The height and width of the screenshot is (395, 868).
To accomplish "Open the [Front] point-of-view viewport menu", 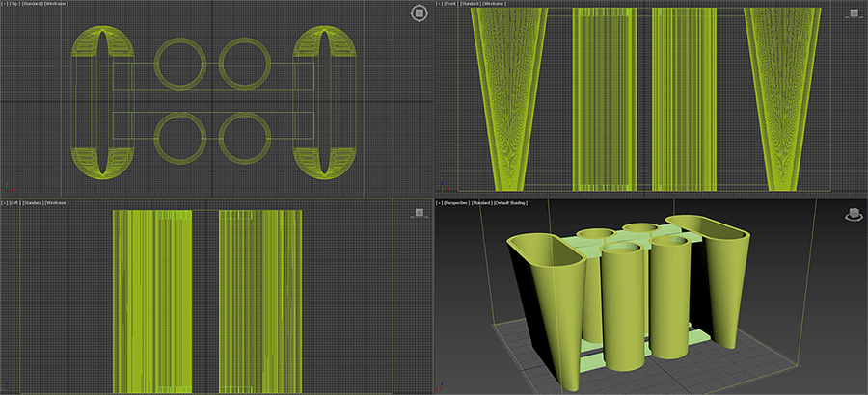I will click(x=450, y=4).
